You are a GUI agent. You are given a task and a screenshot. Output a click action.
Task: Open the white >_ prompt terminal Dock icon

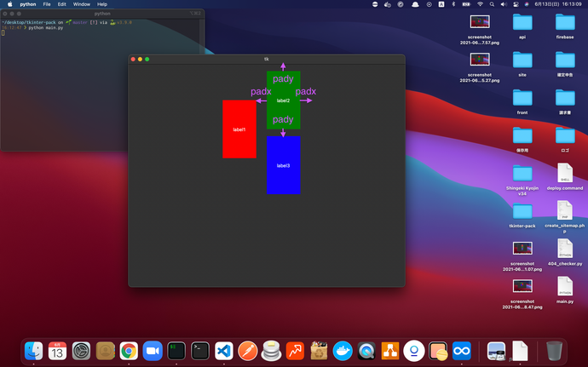coord(200,352)
